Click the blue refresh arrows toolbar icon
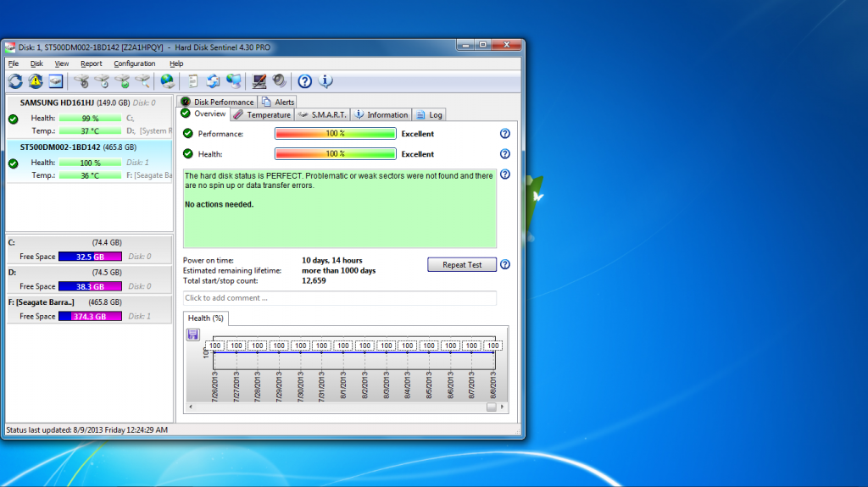868x487 pixels. [x=15, y=81]
